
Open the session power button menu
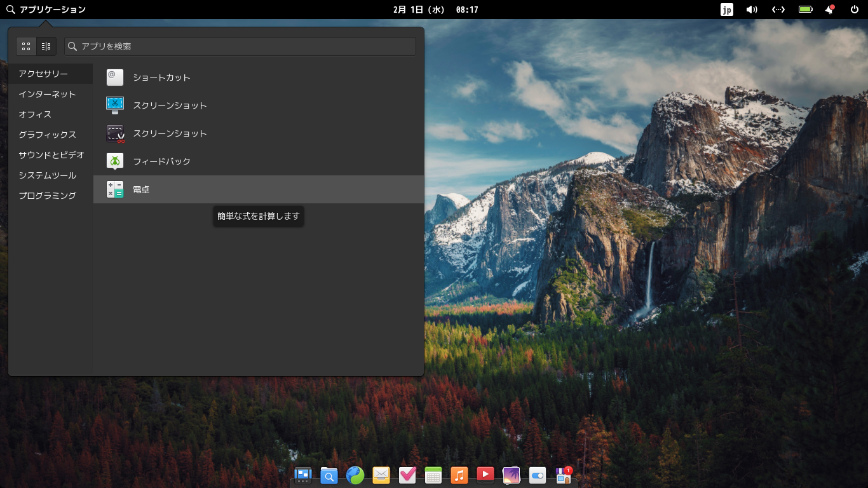(x=855, y=10)
